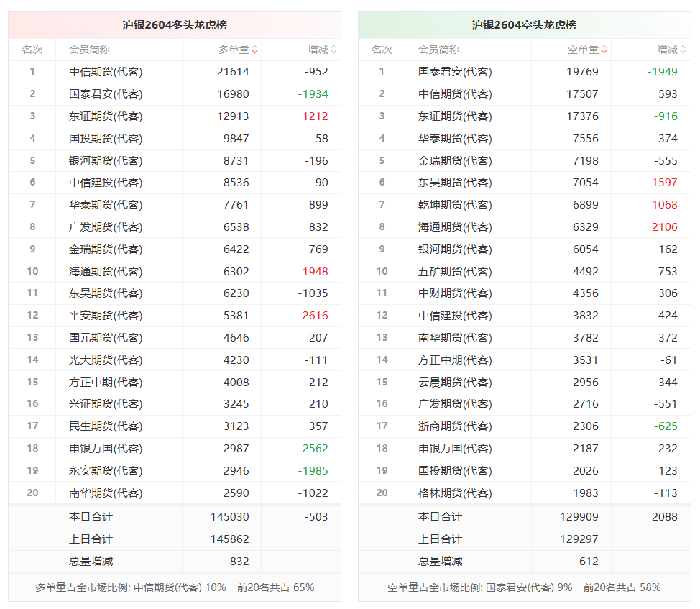
Task: Click previous day long total 145862
Action: click(x=230, y=539)
